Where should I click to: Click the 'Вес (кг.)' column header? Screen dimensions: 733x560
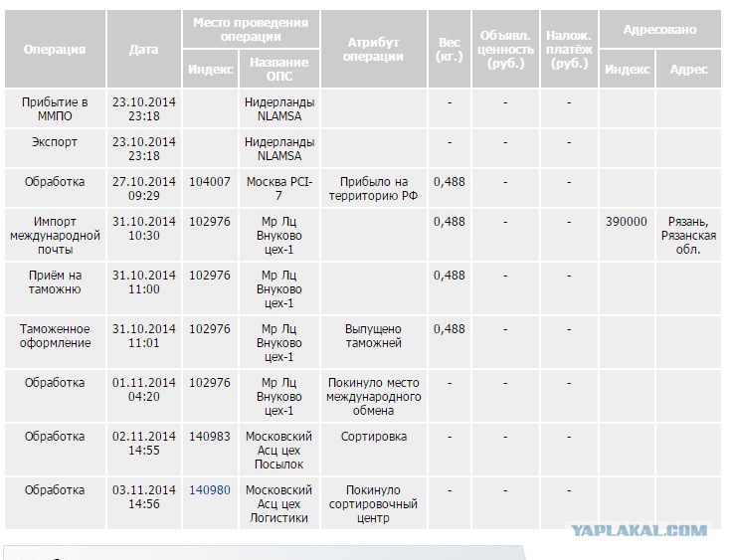click(450, 49)
